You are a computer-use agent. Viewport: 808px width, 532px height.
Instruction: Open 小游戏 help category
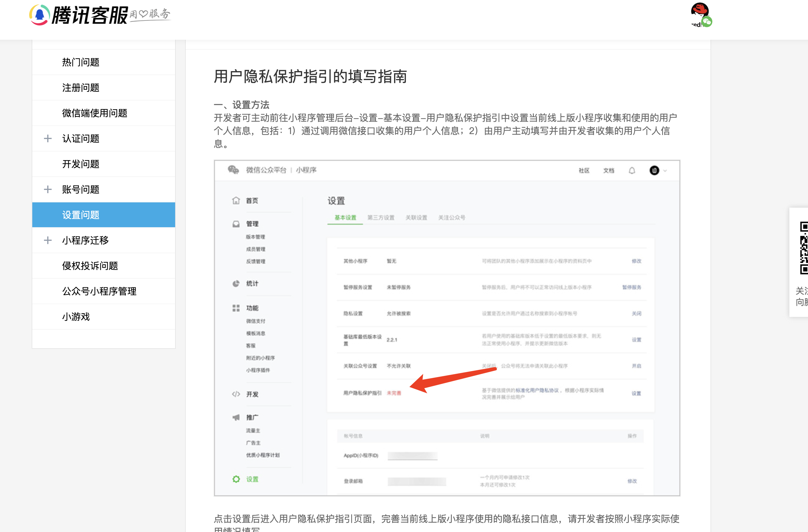76,317
